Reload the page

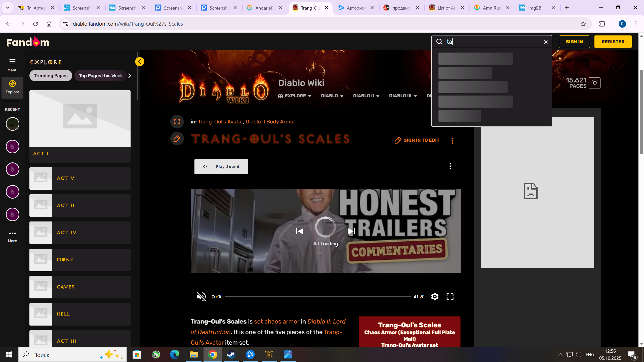pyautogui.click(x=35, y=24)
